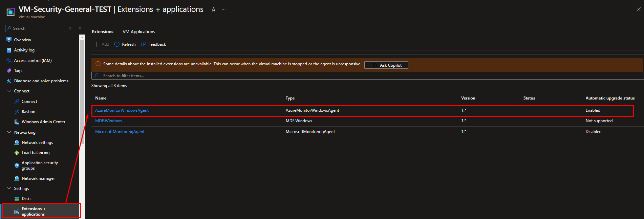Click the MicrosoftMonitoringAgent type cell

click(310, 132)
